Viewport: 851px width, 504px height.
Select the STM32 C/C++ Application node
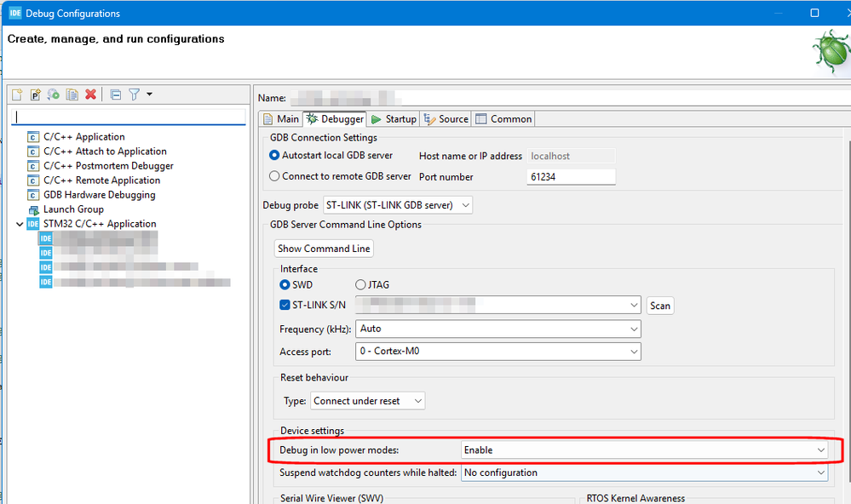point(100,224)
